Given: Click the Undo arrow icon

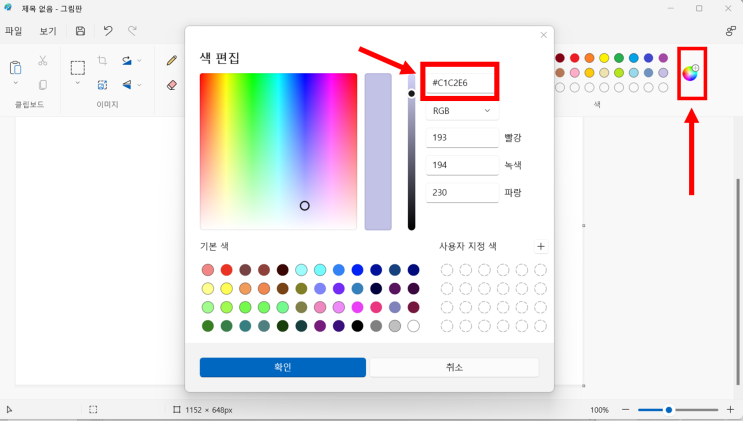Looking at the screenshot, I should tap(108, 31).
